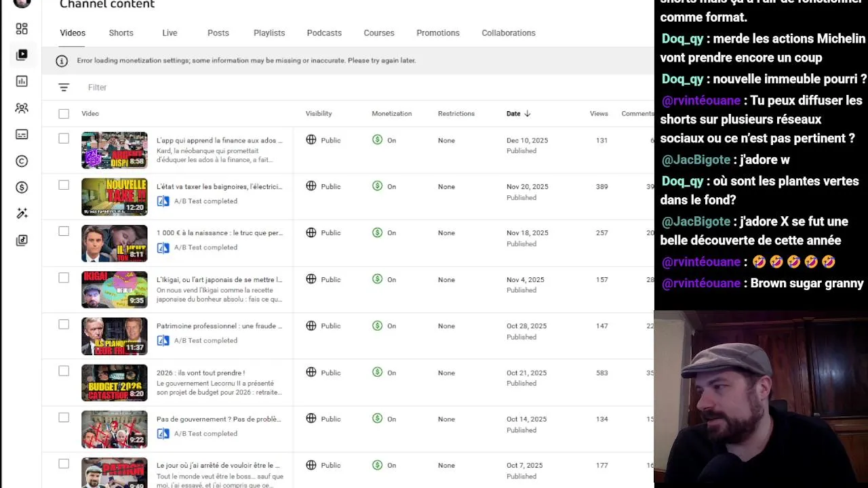Open the "1 000 € à la naissance" video title

coord(219,233)
